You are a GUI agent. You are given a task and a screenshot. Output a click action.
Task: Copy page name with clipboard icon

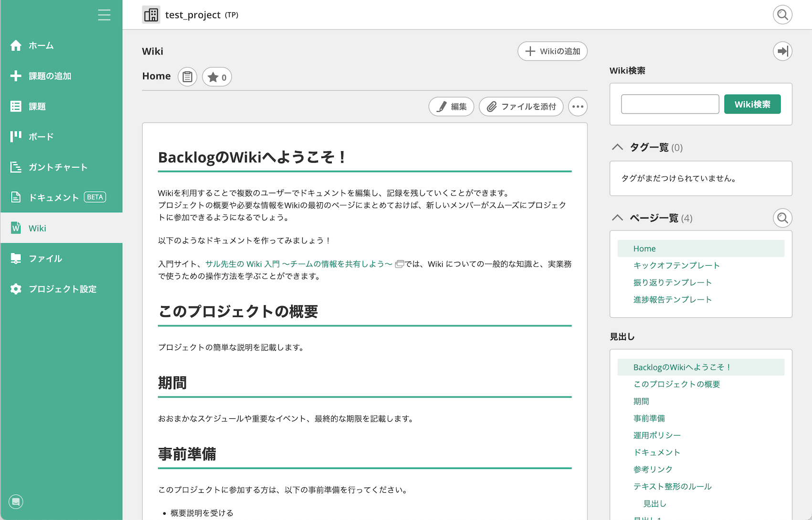[188, 77]
